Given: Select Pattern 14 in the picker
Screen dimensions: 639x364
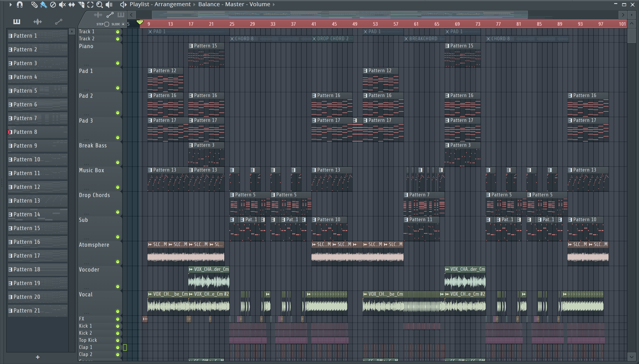Looking at the screenshot, I should coord(38,215).
